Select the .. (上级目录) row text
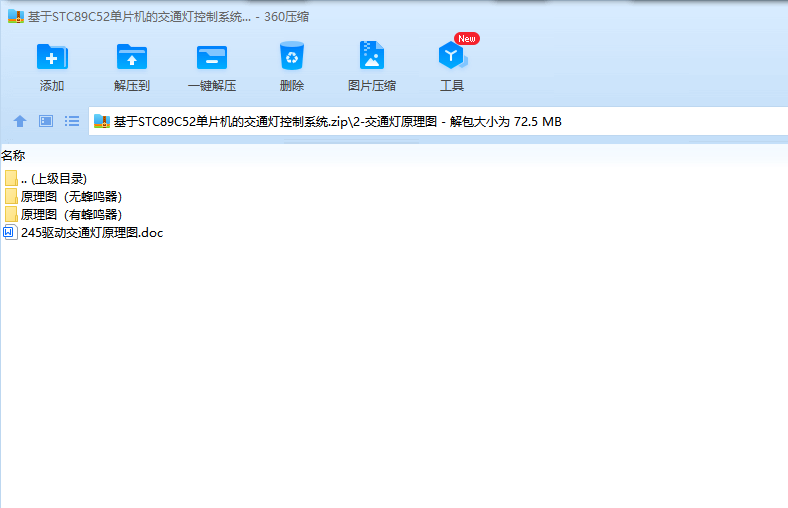Screen dimensions: 788x508 [54, 178]
